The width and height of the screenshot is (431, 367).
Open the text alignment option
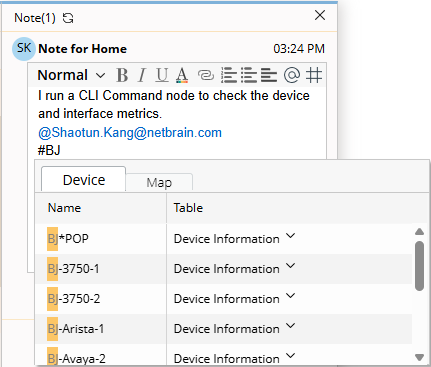pyautogui.click(x=269, y=75)
